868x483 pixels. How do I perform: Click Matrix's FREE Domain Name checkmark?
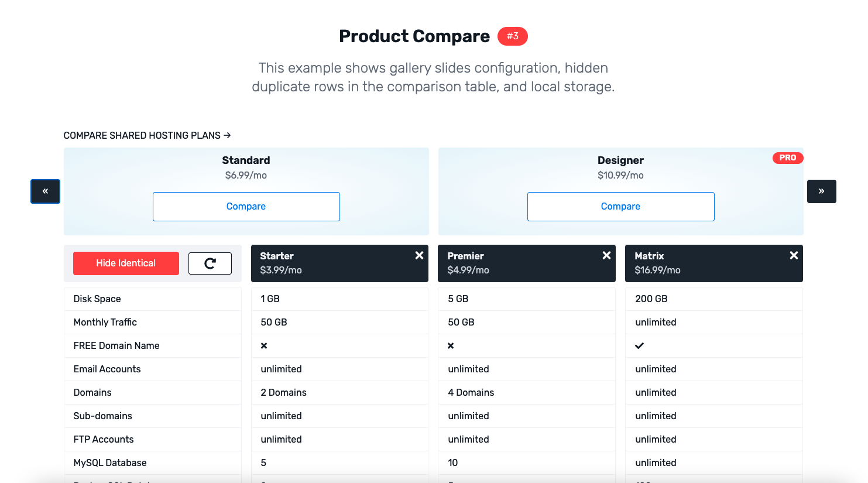click(x=639, y=345)
